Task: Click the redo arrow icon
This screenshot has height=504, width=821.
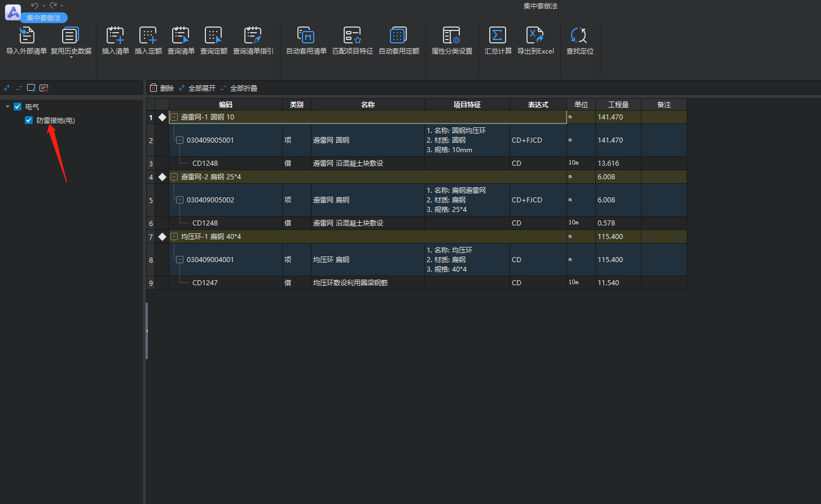Action: (52, 5)
